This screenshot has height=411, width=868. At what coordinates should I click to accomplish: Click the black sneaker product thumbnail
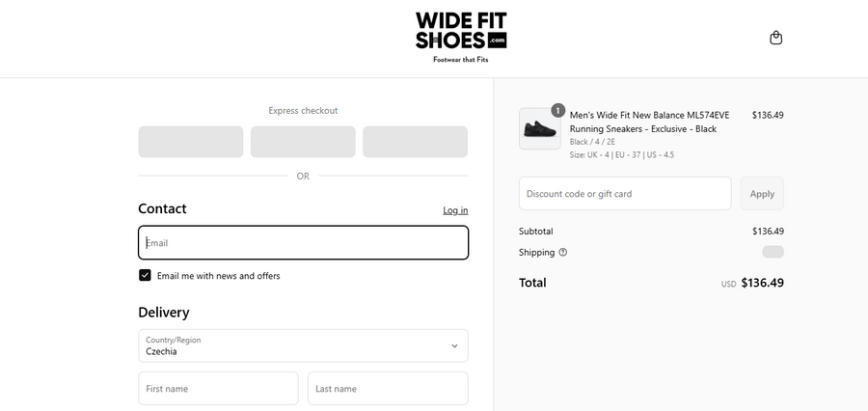tap(539, 129)
